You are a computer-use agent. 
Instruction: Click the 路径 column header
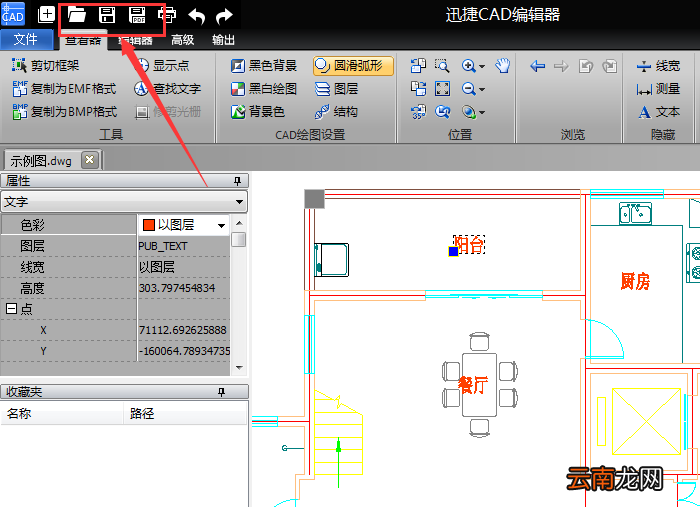[x=185, y=413]
